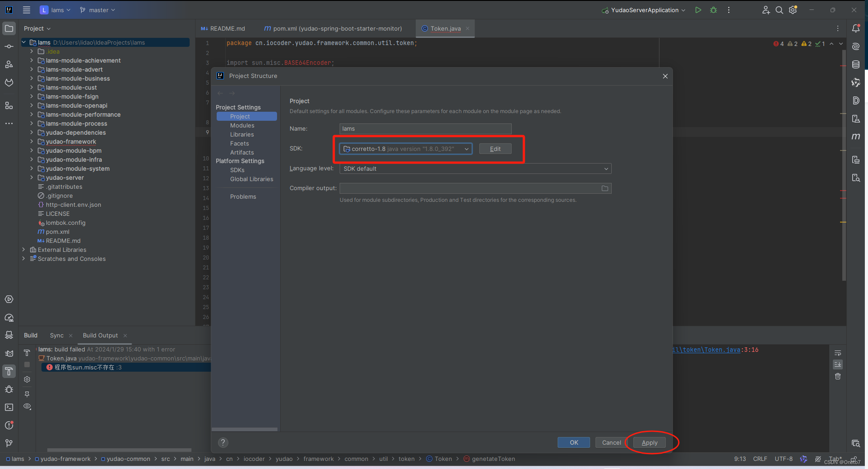Click the Apply button
This screenshot has height=469, width=868.
tap(650, 442)
